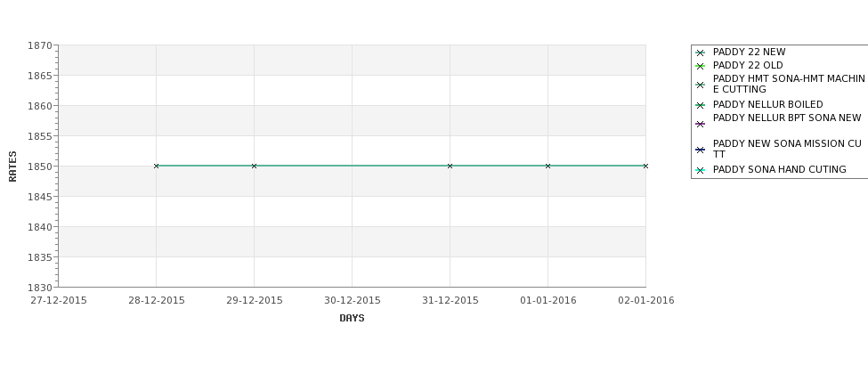
Task: Click the PADDY 22 NEW legend label
Action: pos(749,52)
